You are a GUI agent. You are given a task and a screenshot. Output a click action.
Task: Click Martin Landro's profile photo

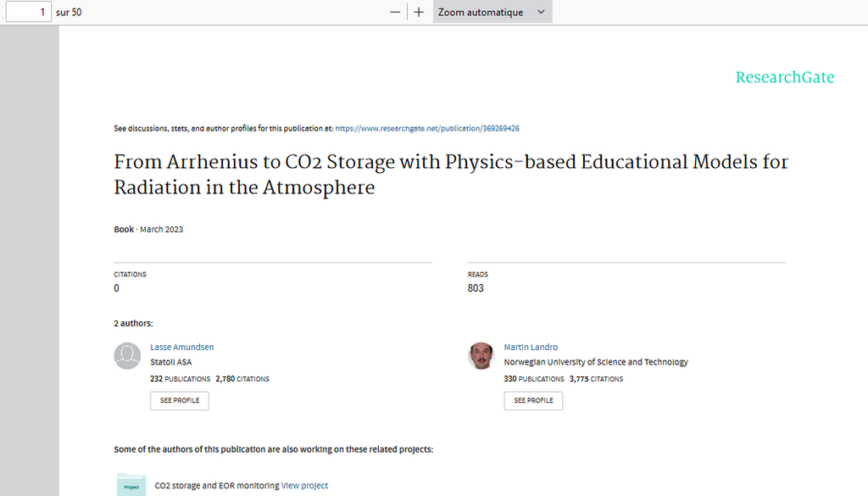pyautogui.click(x=481, y=356)
